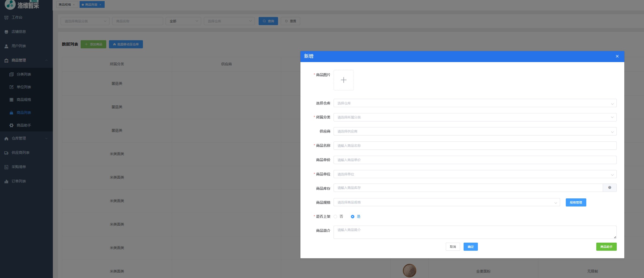Click the 所属分类 column header
Image resolution: width=644 pixels, height=278 pixels.
[x=117, y=64]
